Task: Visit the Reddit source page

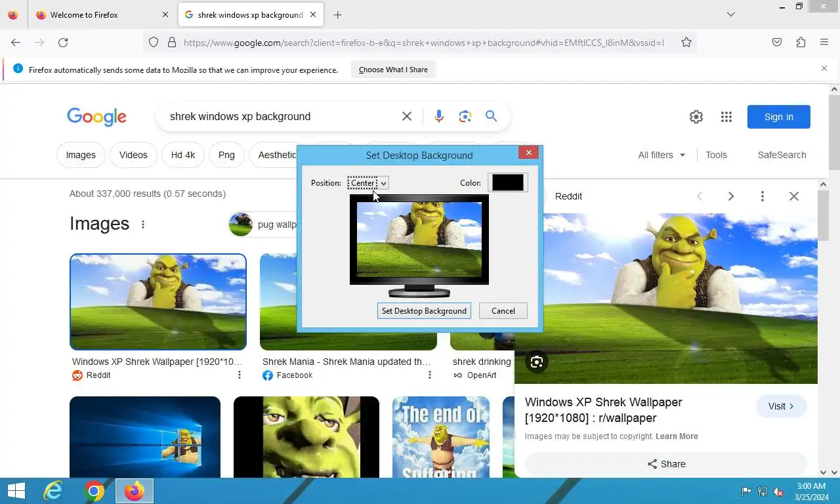Action: pos(781,406)
